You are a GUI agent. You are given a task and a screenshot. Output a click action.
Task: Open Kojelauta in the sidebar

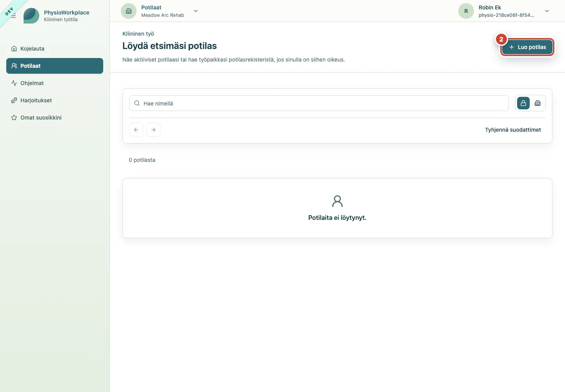point(55,49)
